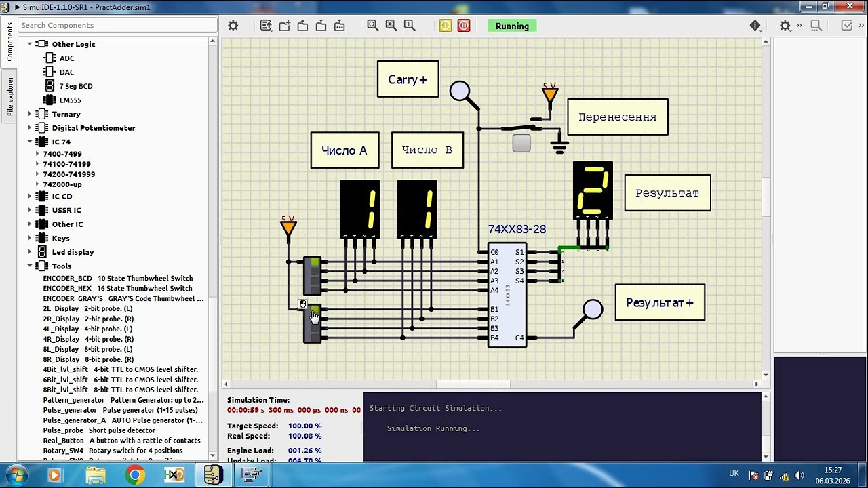Open the settings gear in circuit toolbar

tap(233, 26)
